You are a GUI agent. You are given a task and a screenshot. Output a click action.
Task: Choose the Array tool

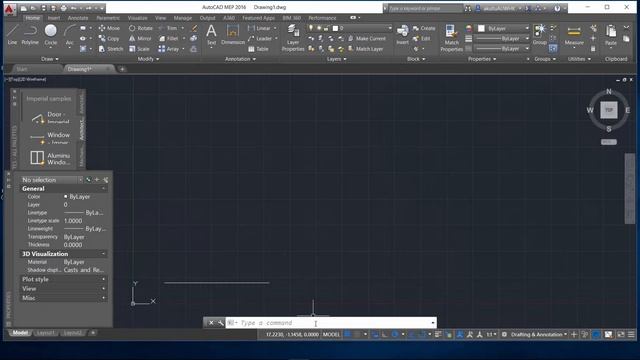click(x=169, y=49)
